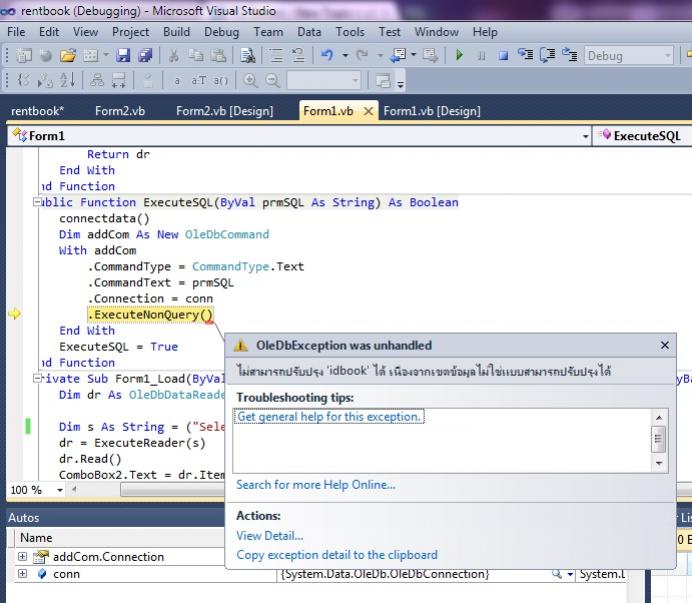Click the View Detail... link
This screenshot has width=692, height=603.
pos(269,535)
